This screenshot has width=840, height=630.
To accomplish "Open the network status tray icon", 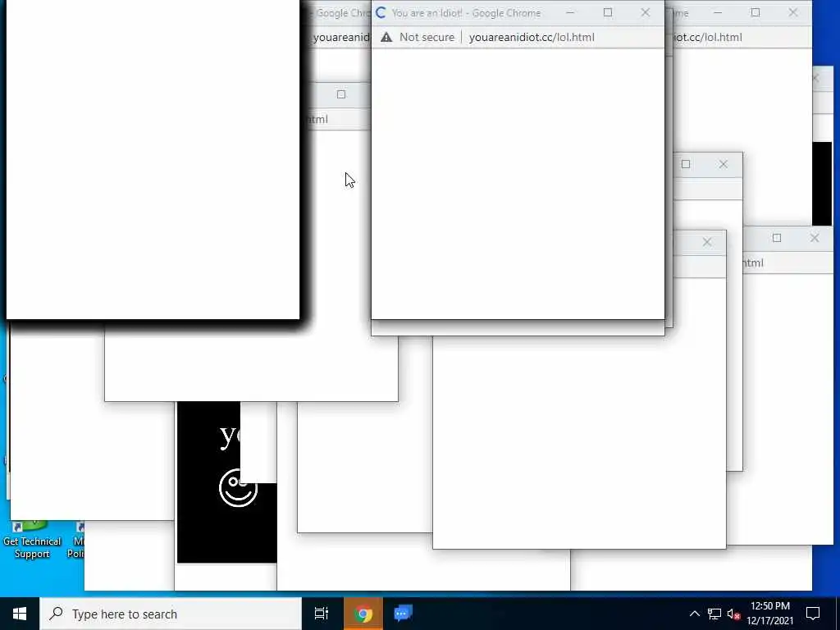I will [714, 614].
